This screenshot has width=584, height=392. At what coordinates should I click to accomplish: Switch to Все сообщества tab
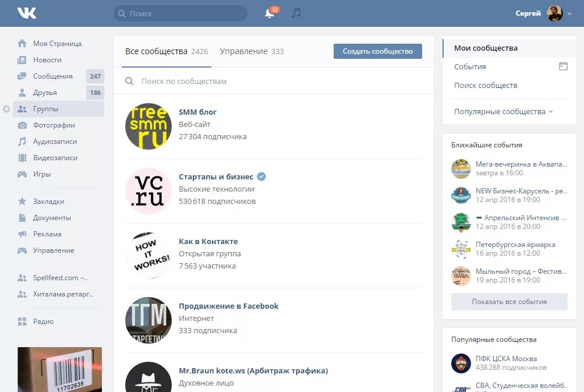pos(167,51)
